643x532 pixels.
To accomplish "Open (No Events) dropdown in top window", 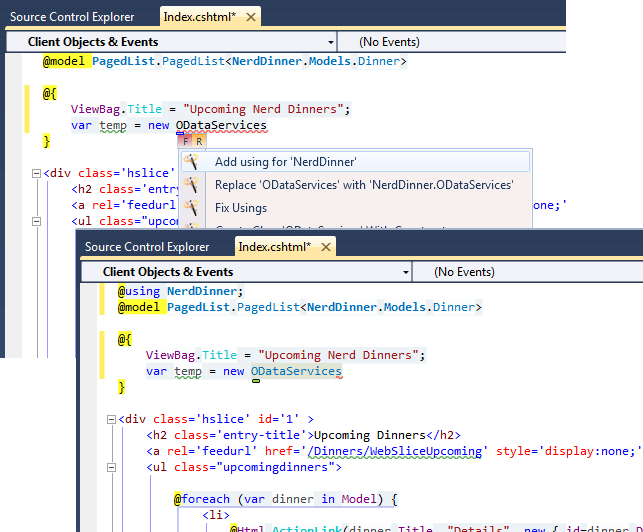I will pos(451,42).
